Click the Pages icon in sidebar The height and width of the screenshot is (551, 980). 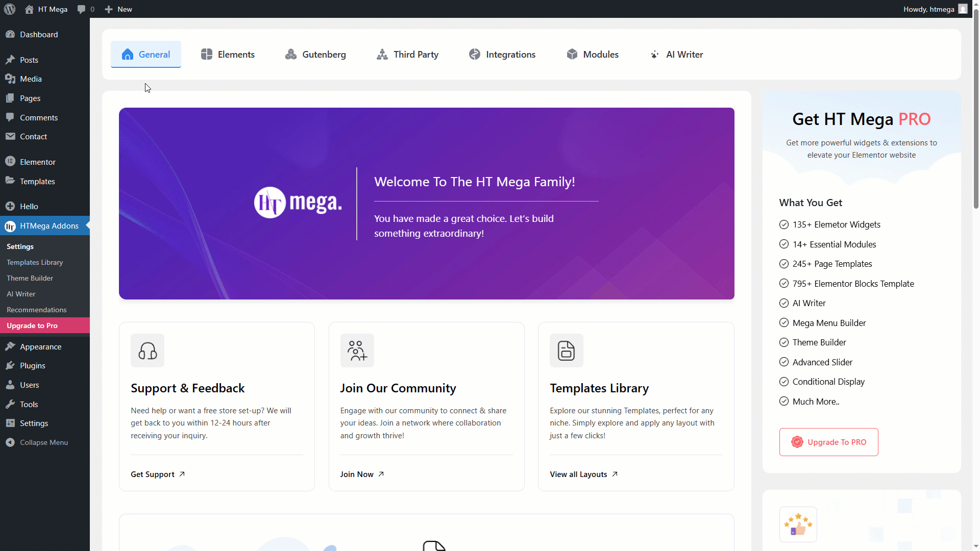point(10,98)
